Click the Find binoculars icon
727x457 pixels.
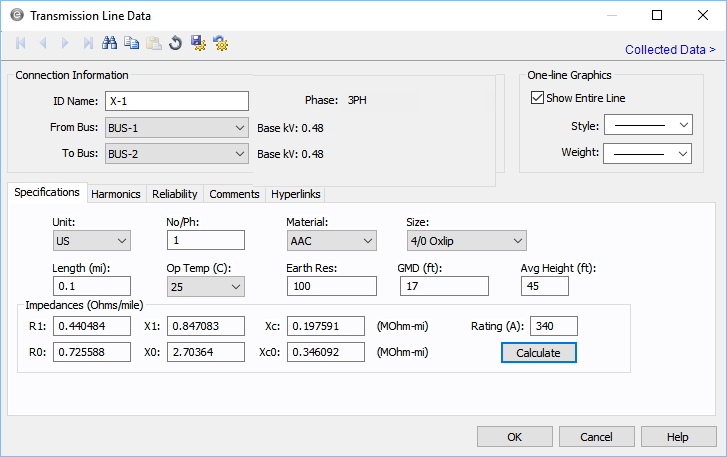click(110, 43)
